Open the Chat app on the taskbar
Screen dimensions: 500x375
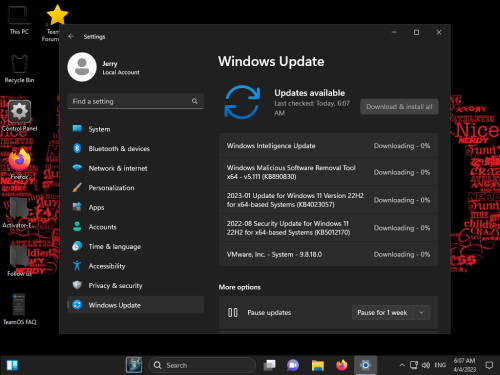tap(293, 365)
